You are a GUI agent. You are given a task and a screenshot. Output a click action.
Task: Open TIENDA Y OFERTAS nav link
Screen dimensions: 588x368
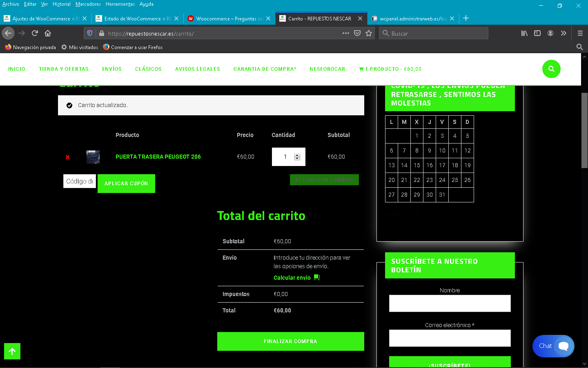click(64, 69)
